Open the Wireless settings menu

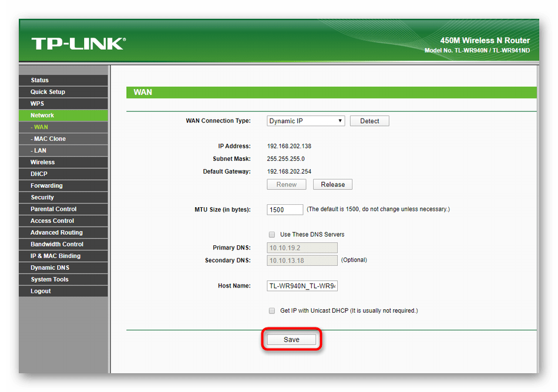click(x=63, y=162)
